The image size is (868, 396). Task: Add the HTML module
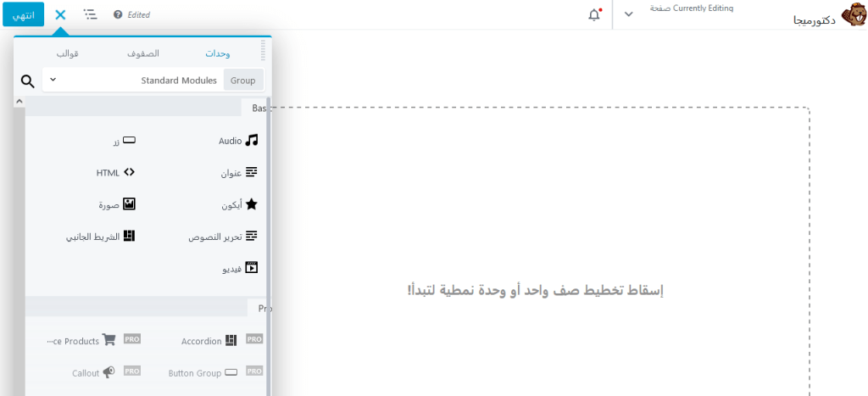[x=115, y=172]
